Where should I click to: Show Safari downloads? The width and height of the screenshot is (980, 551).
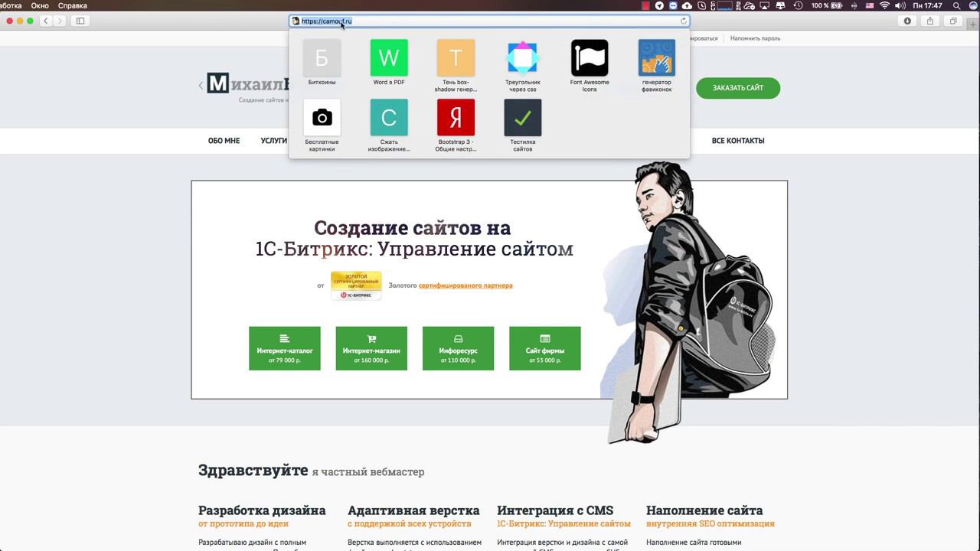[x=907, y=21]
